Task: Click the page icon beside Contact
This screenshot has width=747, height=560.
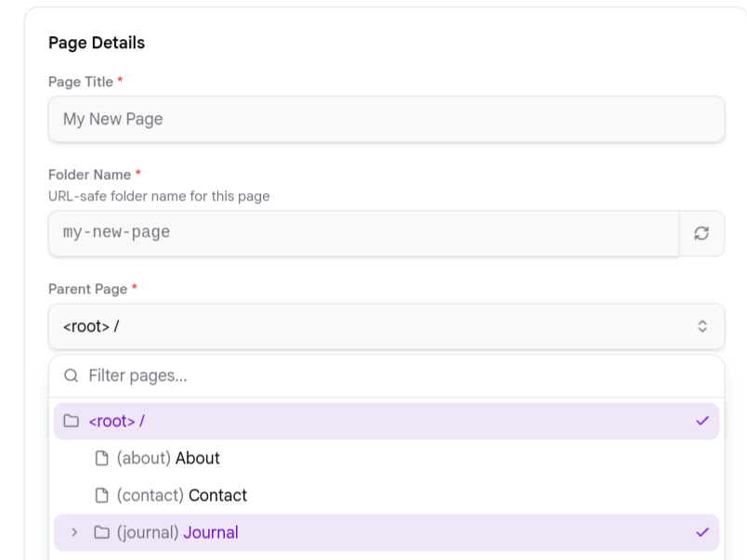Action: (x=101, y=495)
